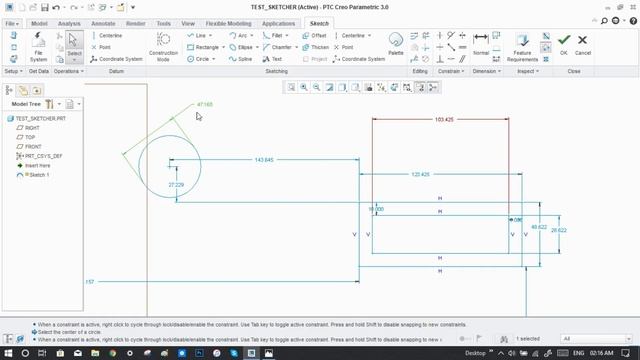Image resolution: width=640 pixels, height=360 pixels.
Task: Click the vertical constraint icon
Action: click(440, 36)
